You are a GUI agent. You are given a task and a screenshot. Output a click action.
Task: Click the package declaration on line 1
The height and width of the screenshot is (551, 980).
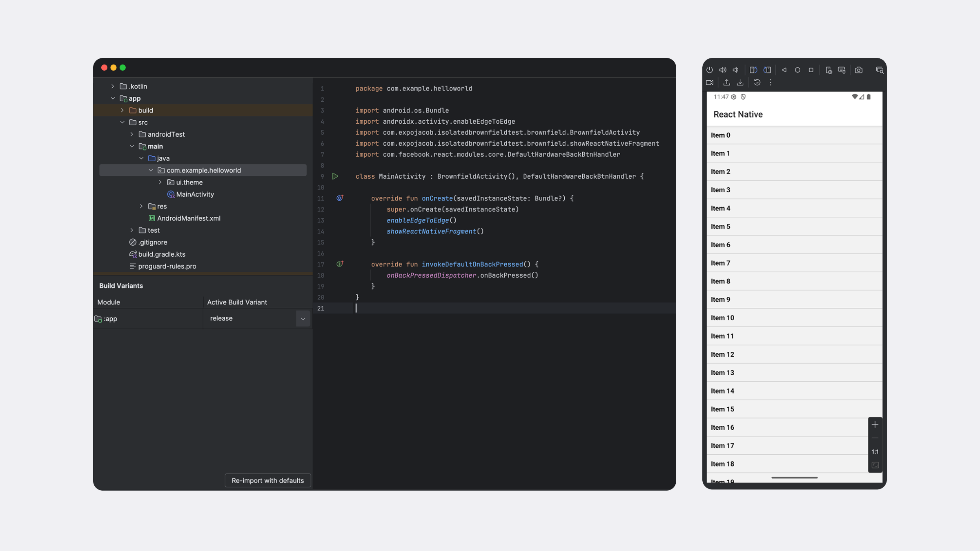[x=414, y=89]
